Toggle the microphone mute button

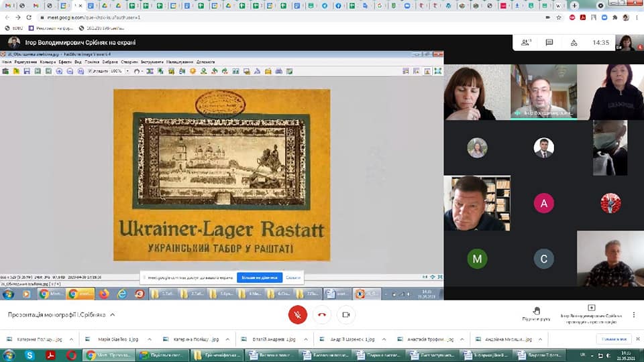point(298,314)
